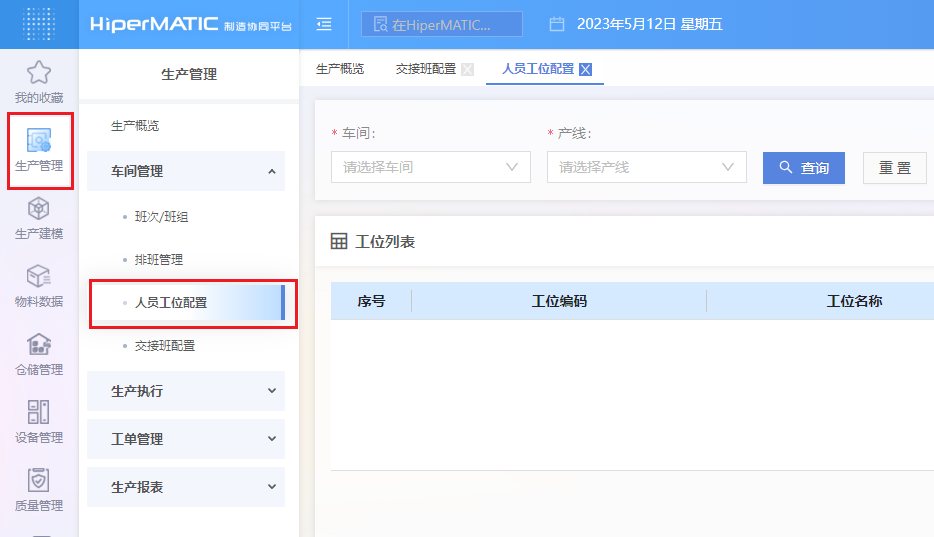The width and height of the screenshot is (934, 537).
Task: Expand the 生产执行 menu group
Action: [186, 391]
